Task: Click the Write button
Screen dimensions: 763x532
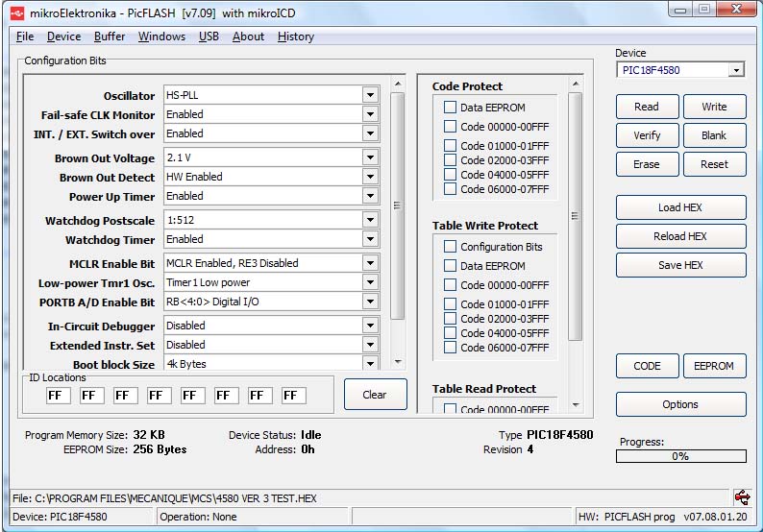Action: pos(714,107)
